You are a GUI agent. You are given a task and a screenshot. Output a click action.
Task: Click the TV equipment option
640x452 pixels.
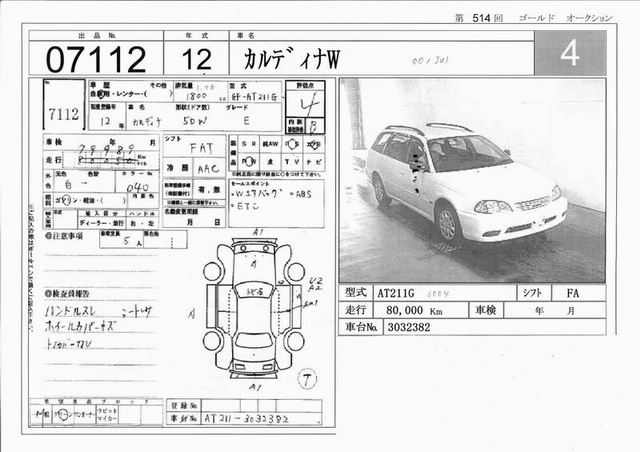coord(291,162)
